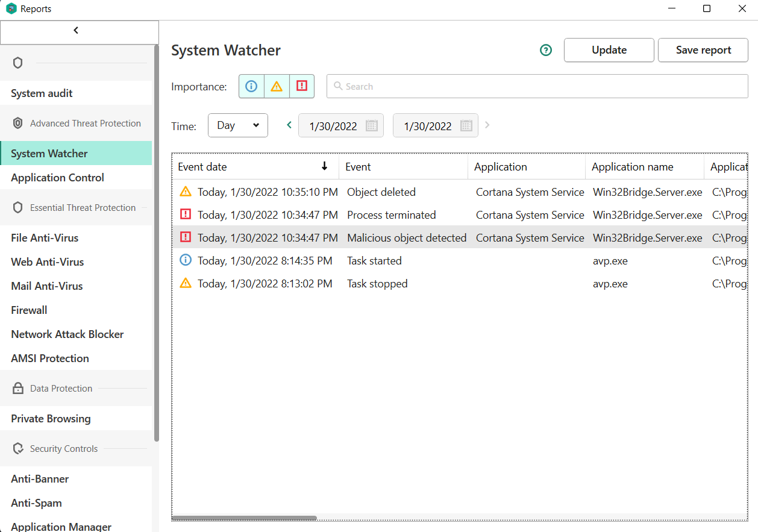Open the start date calendar picker icon
This screenshot has width=758, height=532.
(372, 126)
